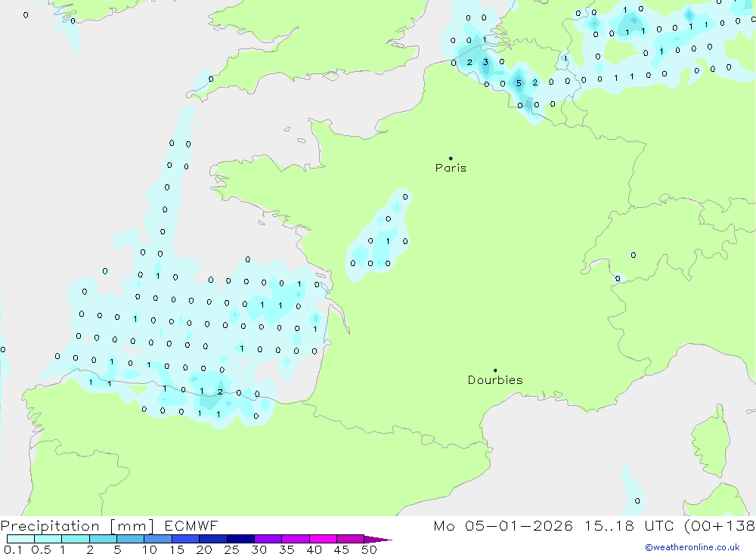Click the '3' precipitation value near Channel coast
Screen dimensions: 756x554
point(485,62)
